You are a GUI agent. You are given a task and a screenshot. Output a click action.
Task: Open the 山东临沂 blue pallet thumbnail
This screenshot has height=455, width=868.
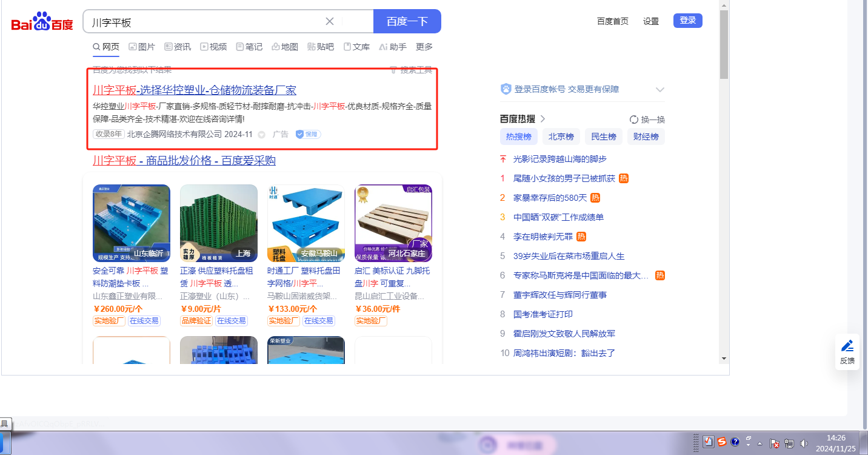pos(132,223)
